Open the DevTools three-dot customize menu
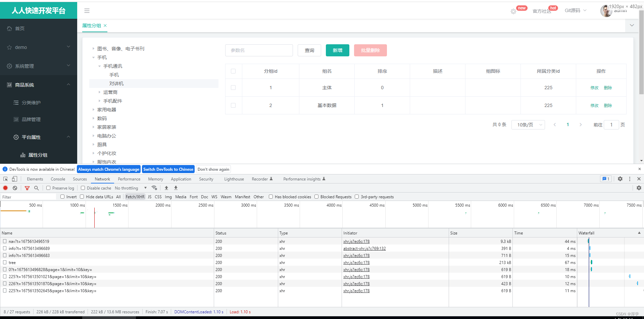Image resolution: width=644 pixels, height=319 pixels. [x=630, y=179]
